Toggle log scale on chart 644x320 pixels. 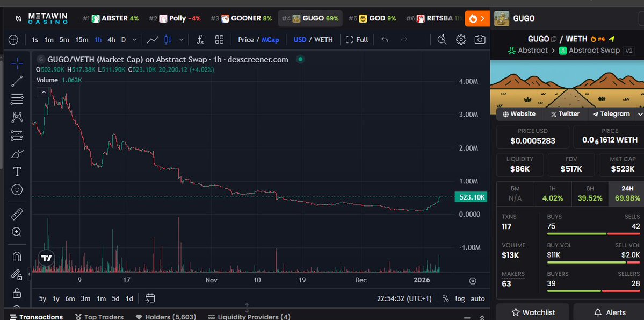(x=460, y=298)
